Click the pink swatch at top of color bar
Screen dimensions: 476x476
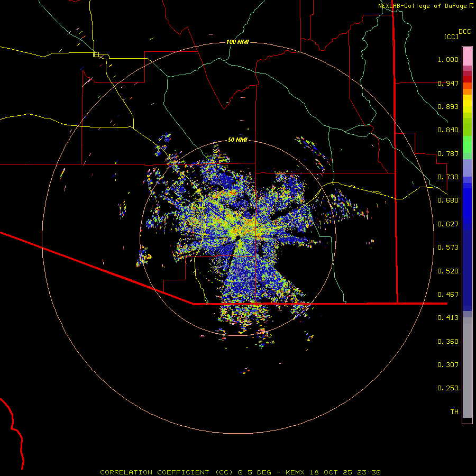[467, 56]
